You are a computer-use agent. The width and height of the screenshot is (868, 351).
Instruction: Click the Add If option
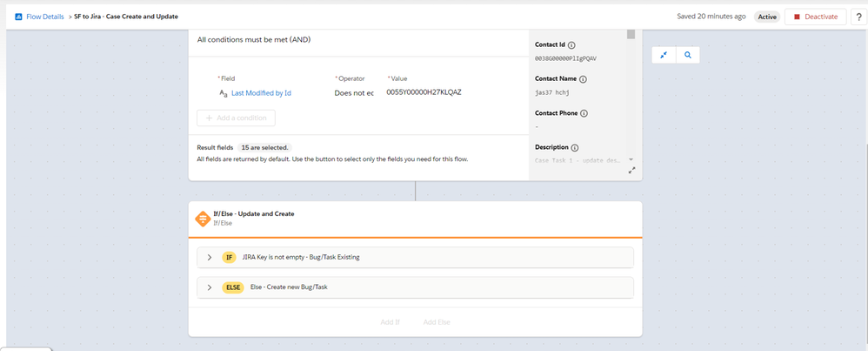tap(390, 321)
